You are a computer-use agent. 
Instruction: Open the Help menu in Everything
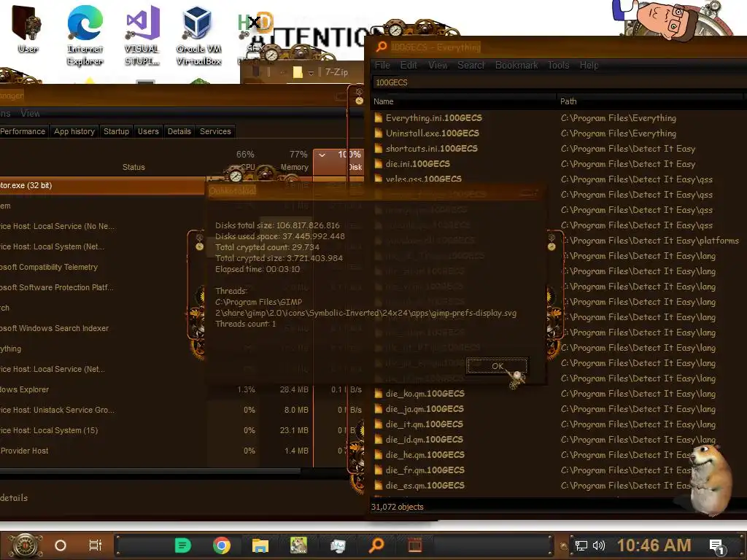pos(589,65)
